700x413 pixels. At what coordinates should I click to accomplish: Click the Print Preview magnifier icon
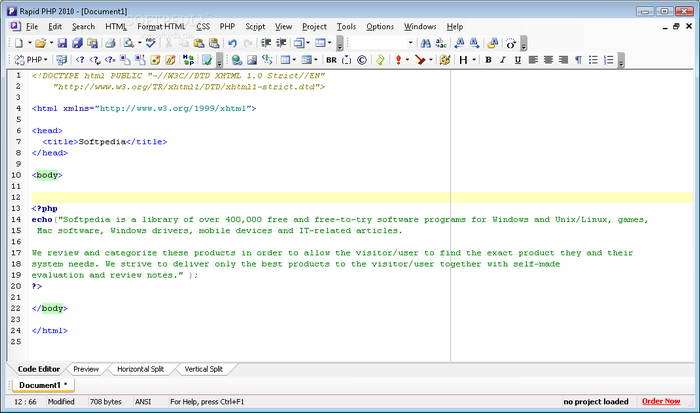pos(129,43)
